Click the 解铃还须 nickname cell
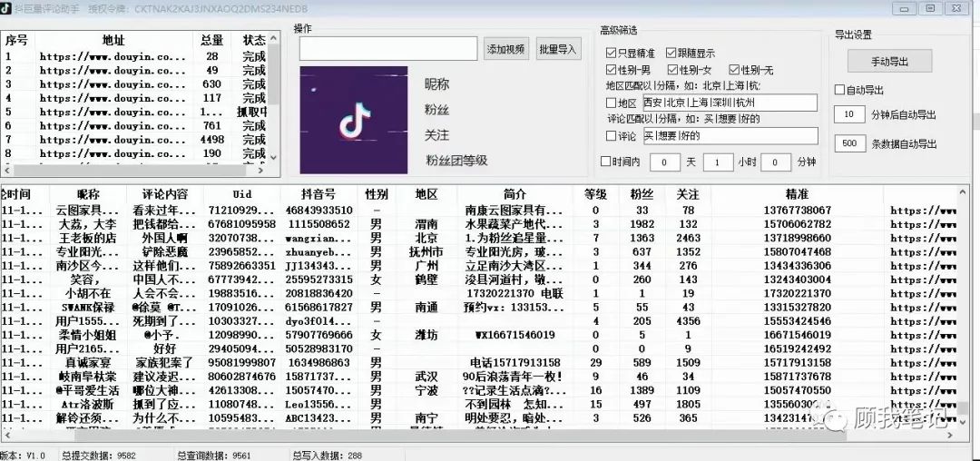Viewport: 980px width, 461px height. coord(88,418)
